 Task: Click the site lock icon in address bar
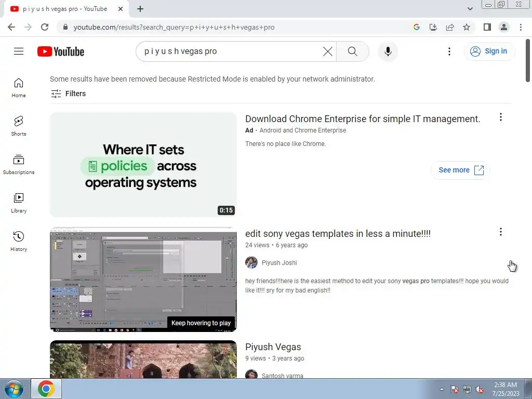(65, 27)
